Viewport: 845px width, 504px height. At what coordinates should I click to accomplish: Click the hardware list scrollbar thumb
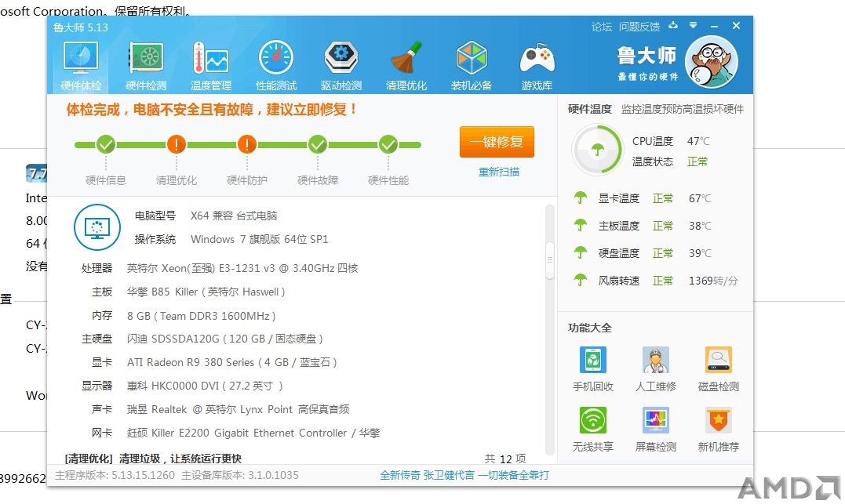550,260
